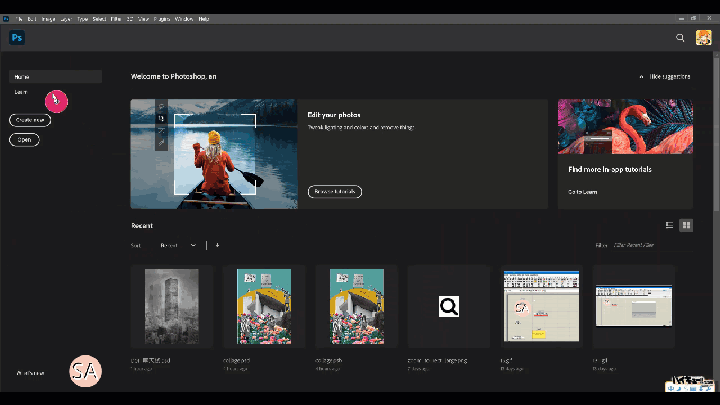Open the Edit menu
720x405 pixels.
point(32,19)
